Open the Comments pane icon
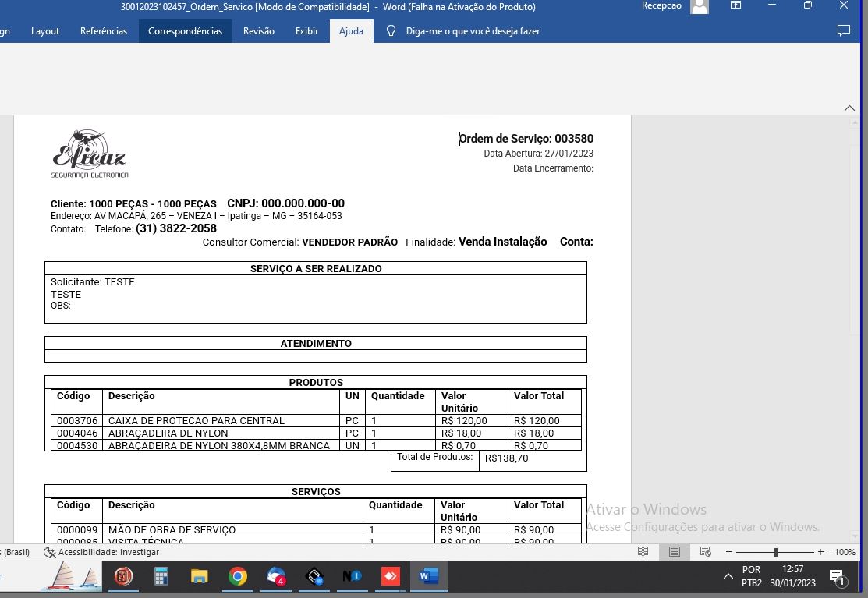 point(843,31)
